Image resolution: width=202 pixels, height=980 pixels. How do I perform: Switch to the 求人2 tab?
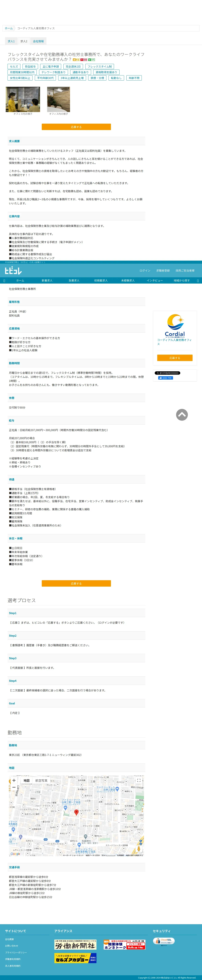[24, 41]
